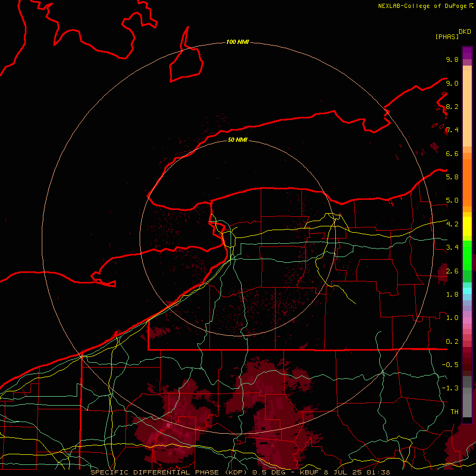
Task: Select the 9.8 scale value
Action: click(452, 59)
